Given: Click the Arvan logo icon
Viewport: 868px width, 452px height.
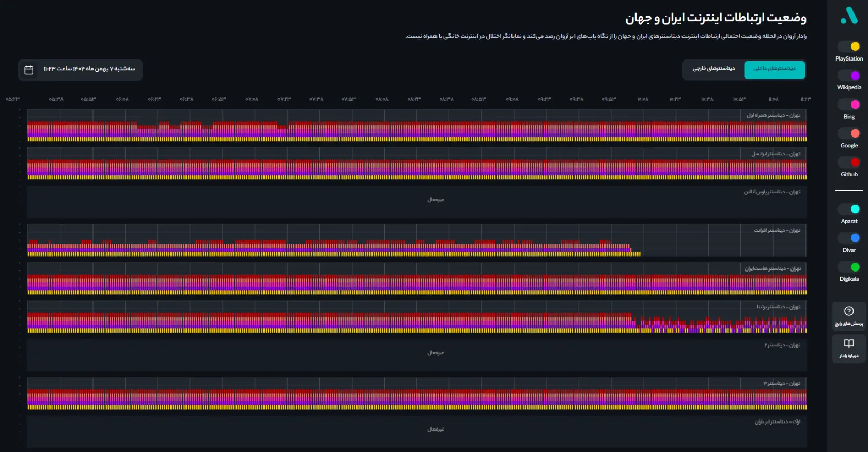Looking at the screenshot, I should tap(849, 16).
